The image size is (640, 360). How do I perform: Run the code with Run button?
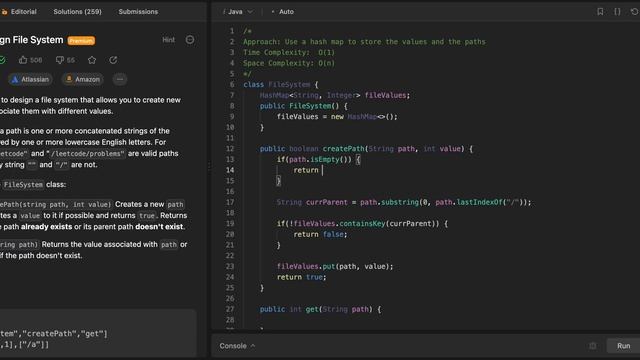[623, 346]
